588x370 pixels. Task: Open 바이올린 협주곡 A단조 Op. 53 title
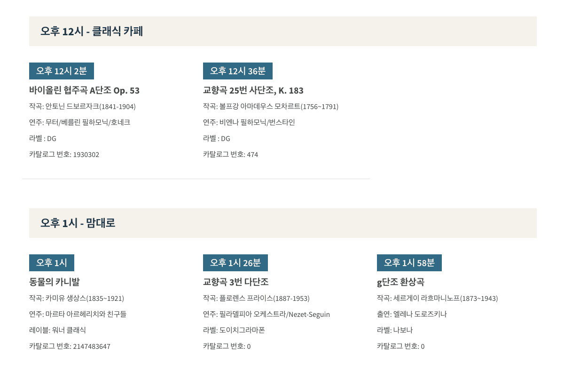tap(84, 90)
